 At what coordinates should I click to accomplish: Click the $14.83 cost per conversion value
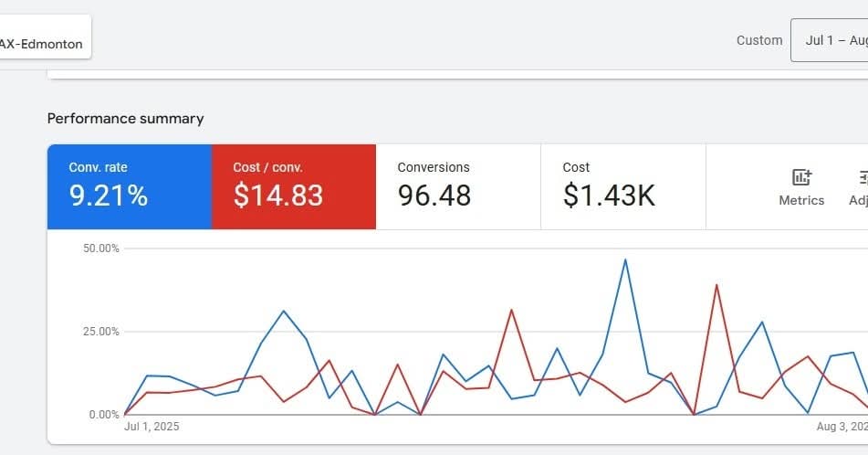point(278,196)
